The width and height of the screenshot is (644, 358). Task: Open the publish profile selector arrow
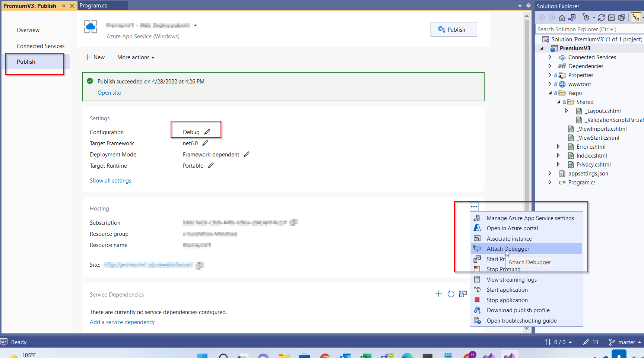click(x=195, y=25)
